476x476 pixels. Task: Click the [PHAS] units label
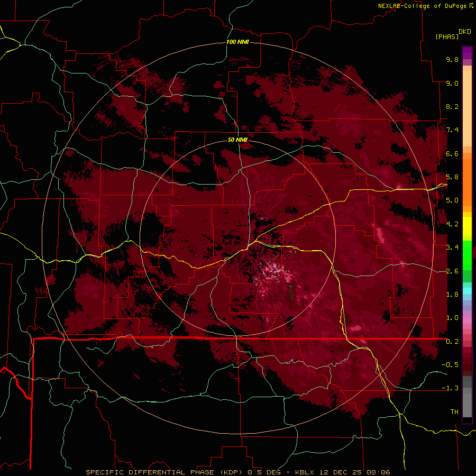point(447,36)
